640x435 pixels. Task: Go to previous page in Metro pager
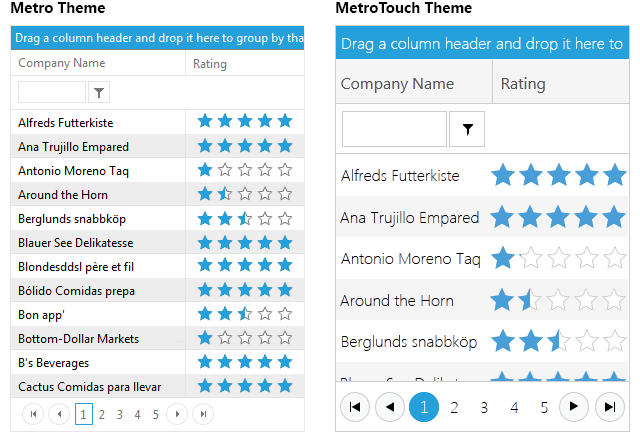tap(59, 414)
